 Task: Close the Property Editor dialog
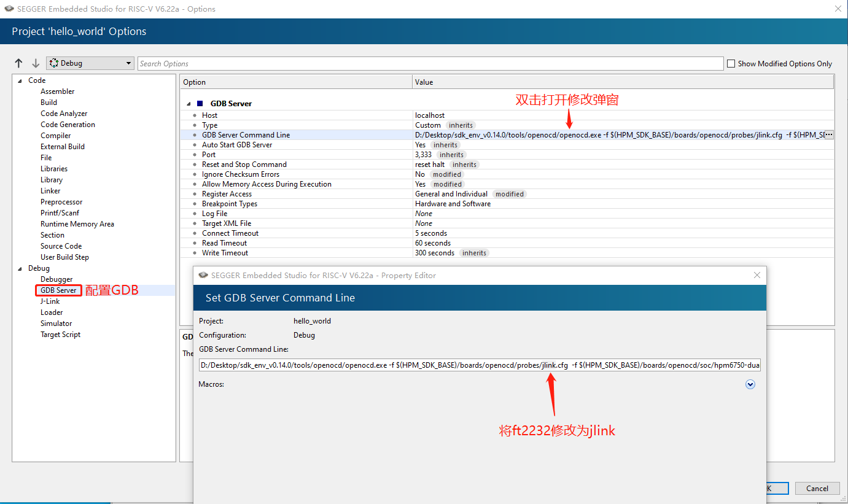click(757, 275)
